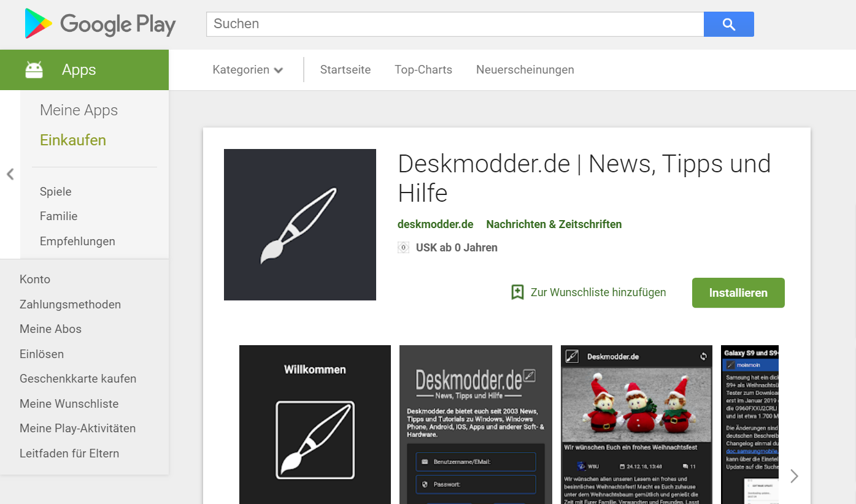The image size is (856, 504).
Task: Open Meine Wunschliste in the sidebar
Action: (69, 404)
